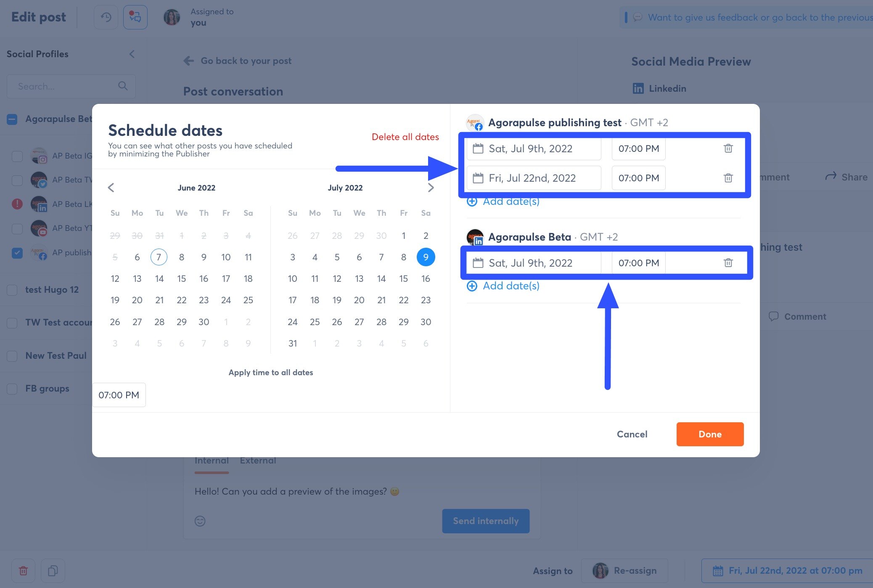Click the Share icon in Social Media Preview
Screen dimensions: 873x588
click(830, 177)
